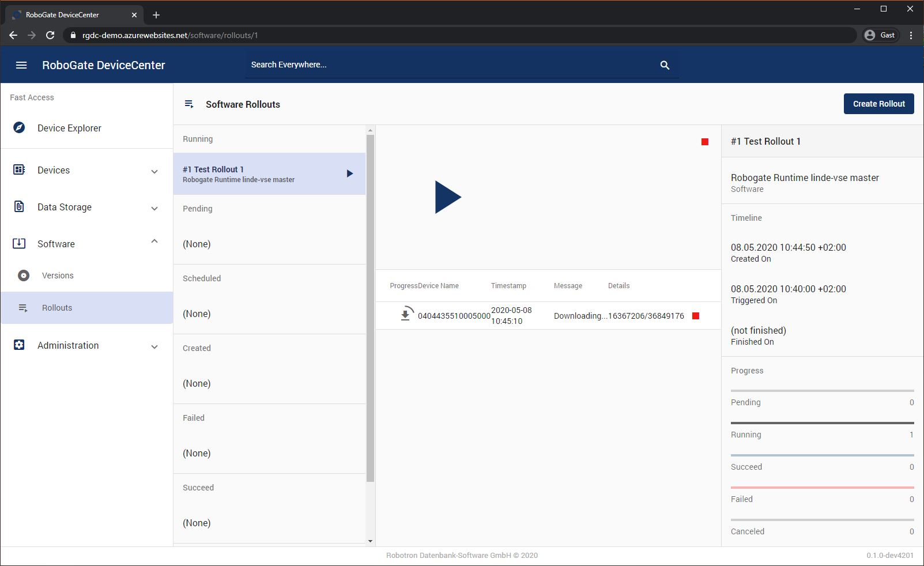This screenshot has height=566, width=924.
Task: Click the Software Rollouts list icon
Action: [x=188, y=104]
